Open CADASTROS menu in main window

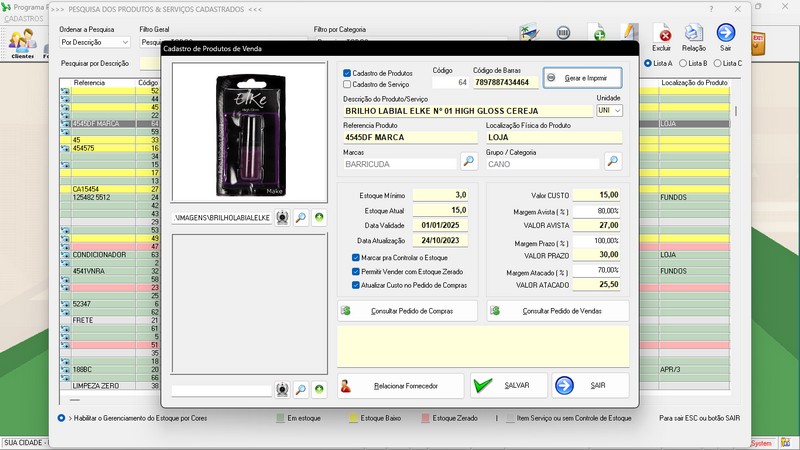(24, 19)
